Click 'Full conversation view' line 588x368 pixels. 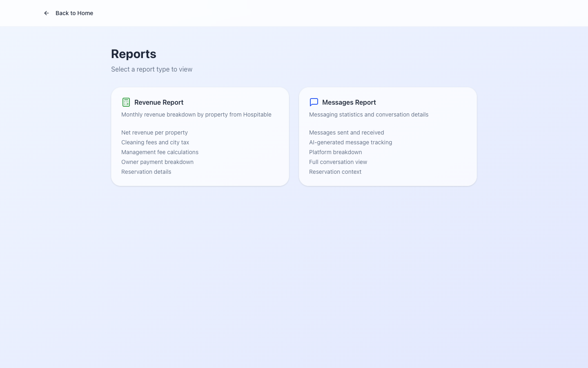[338, 162]
